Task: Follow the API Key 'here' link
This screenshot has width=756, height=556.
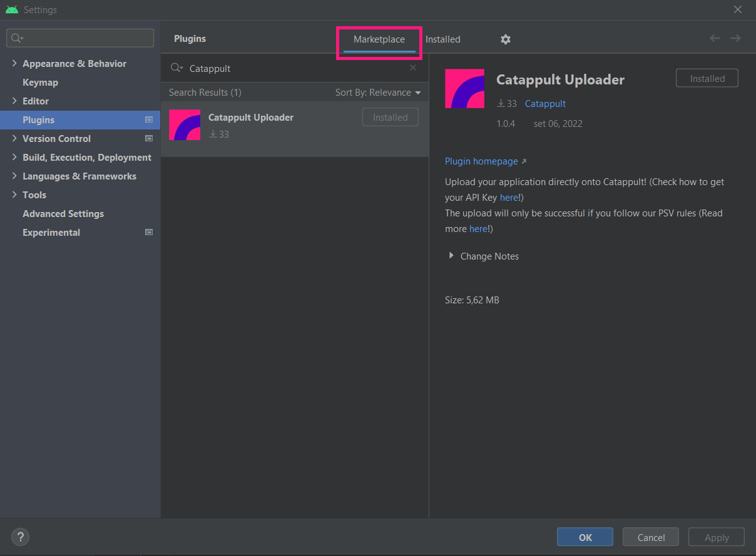Action: point(509,198)
